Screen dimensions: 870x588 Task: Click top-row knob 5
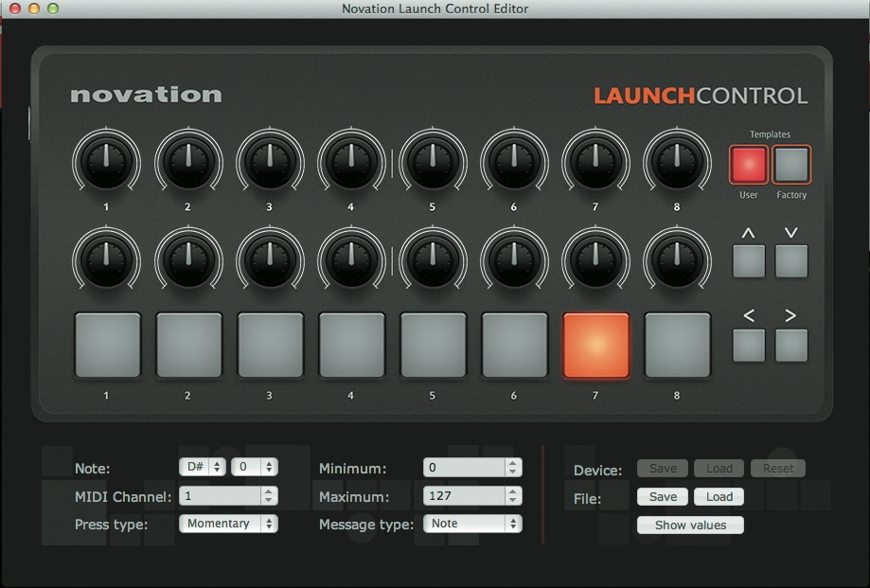433,161
